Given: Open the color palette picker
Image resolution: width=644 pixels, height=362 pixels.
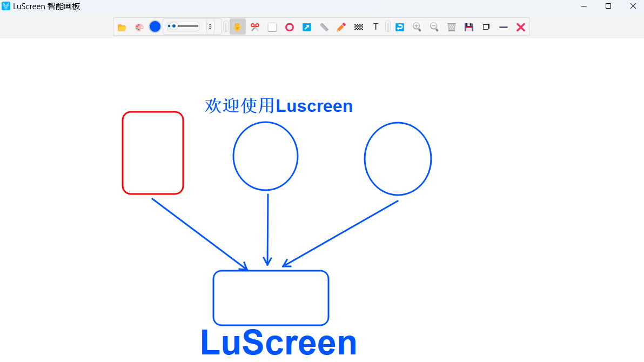Looking at the screenshot, I should click(139, 26).
